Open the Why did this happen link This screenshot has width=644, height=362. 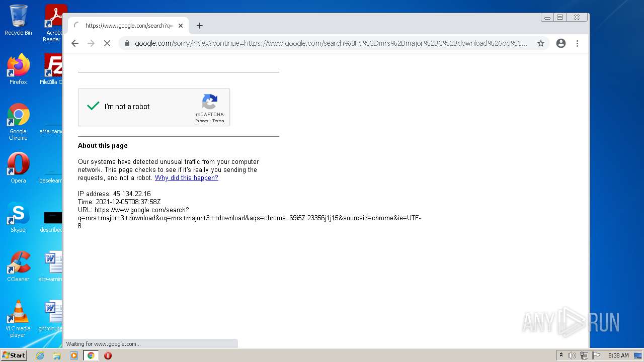(x=187, y=177)
